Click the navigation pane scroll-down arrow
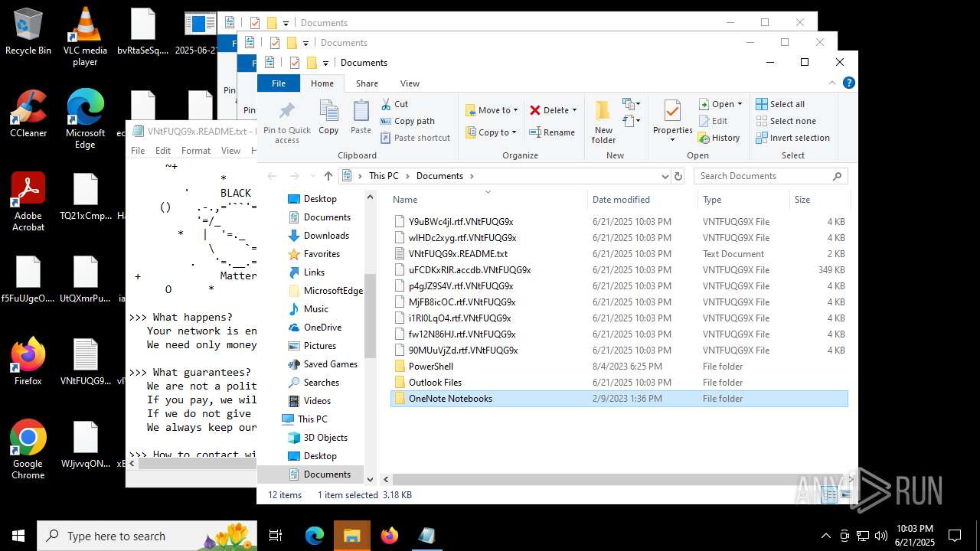The height and width of the screenshot is (551, 980). click(x=371, y=479)
